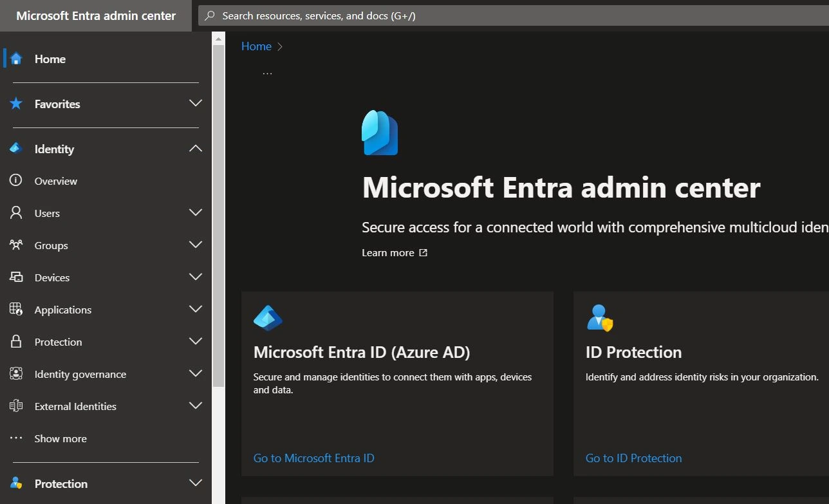Click the Overview info circle icon

(16, 180)
